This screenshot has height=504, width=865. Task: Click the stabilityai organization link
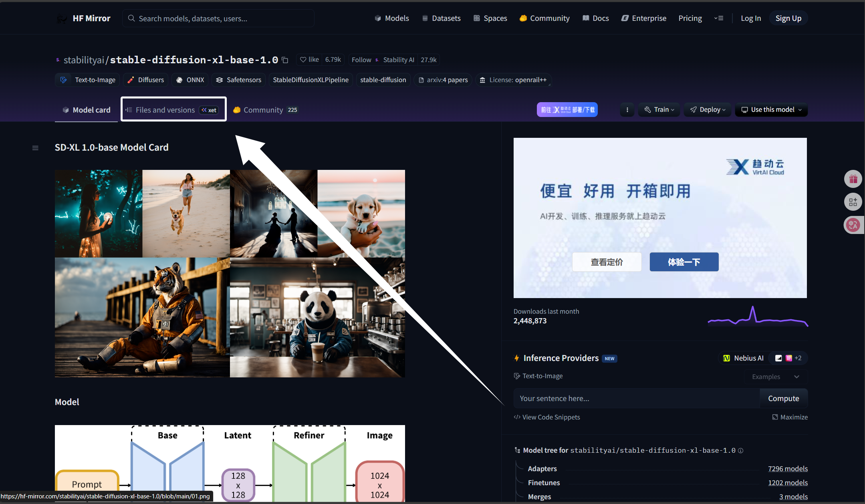pyautogui.click(x=84, y=60)
